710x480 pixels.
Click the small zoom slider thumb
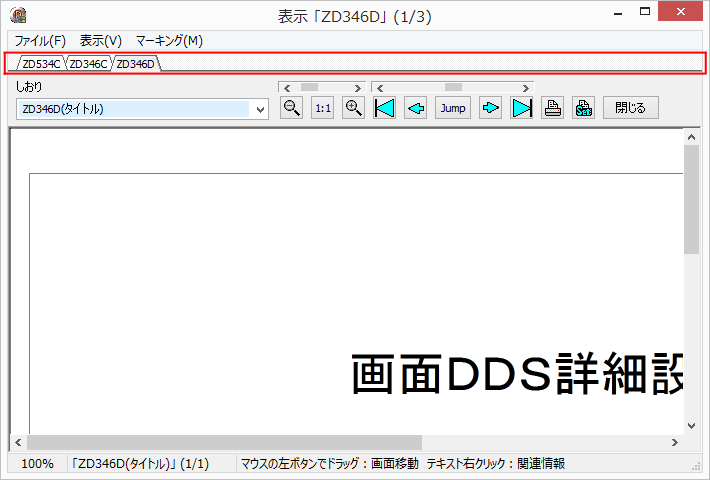(x=310, y=87)
